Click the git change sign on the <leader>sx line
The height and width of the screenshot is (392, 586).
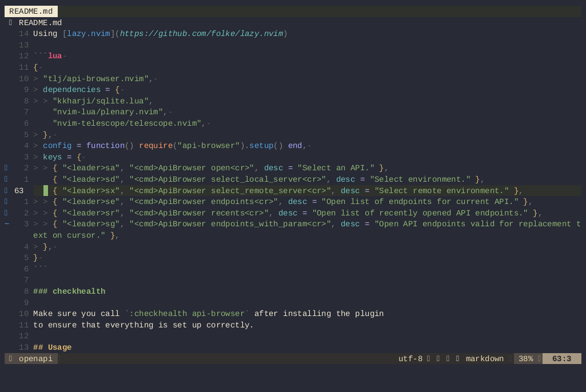pos(6,190)
